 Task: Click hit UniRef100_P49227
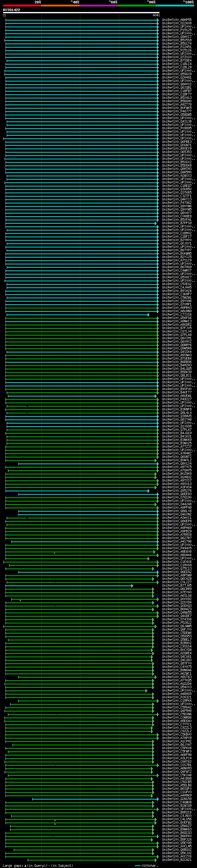pos(177,399)
